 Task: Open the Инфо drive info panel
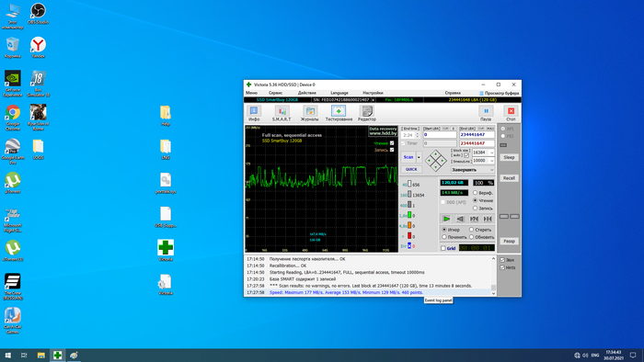tap(254, 113)
